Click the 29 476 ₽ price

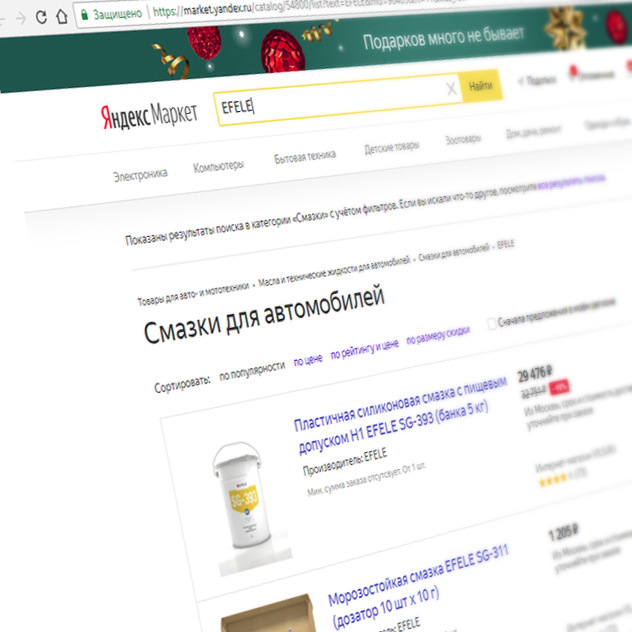tap(534, 374)
